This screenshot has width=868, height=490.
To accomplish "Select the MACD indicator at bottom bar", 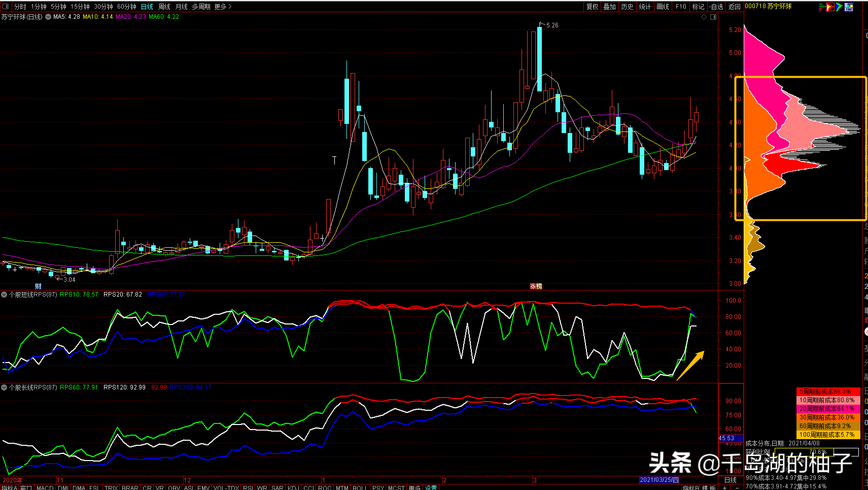I will tap(45, 487).
